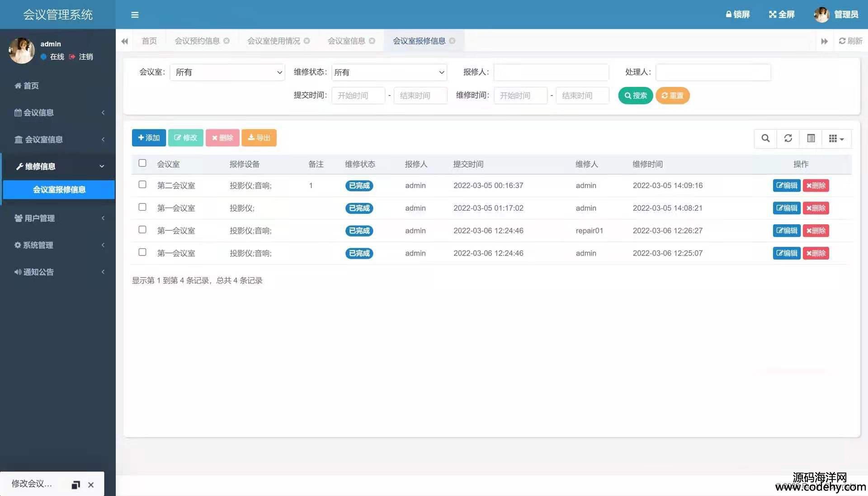The height and width of the screenshot is (496, 868).
Task: Edit row submitted 2022-03-05 01:17:02
Action: click(x=787, y=208)
